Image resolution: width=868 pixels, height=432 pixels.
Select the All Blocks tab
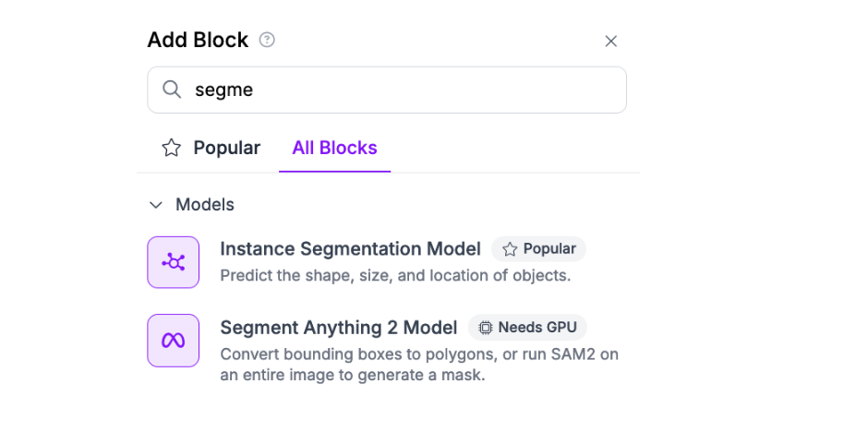coord(334,148)
